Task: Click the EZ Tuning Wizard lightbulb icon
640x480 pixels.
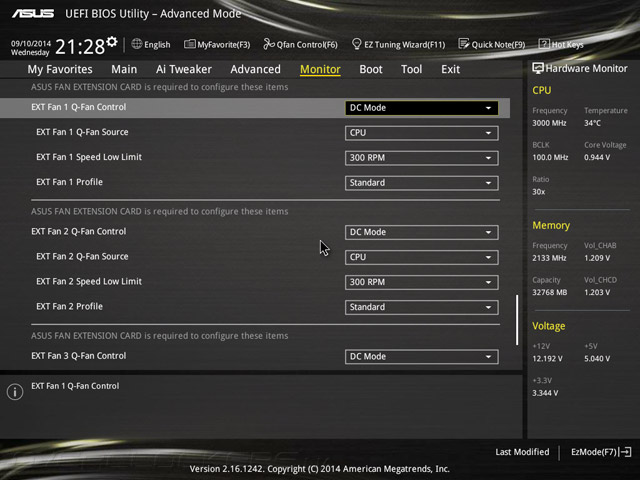Action: tap(356, 44)
